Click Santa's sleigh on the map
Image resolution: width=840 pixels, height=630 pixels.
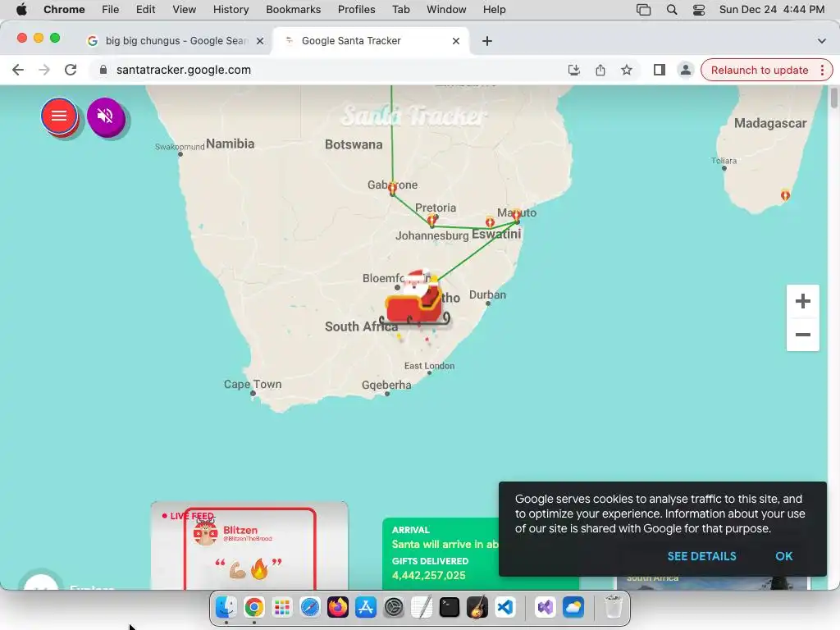coord(415,299)
